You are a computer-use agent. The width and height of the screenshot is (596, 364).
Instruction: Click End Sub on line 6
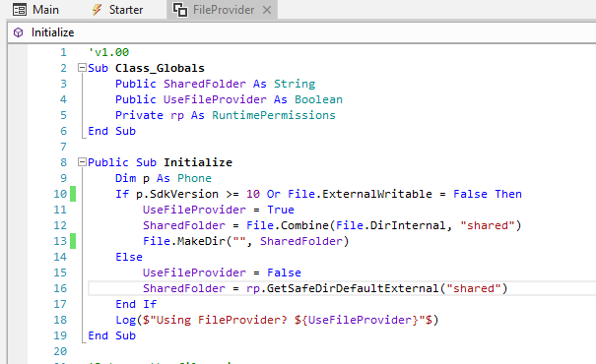coord(111,131)
